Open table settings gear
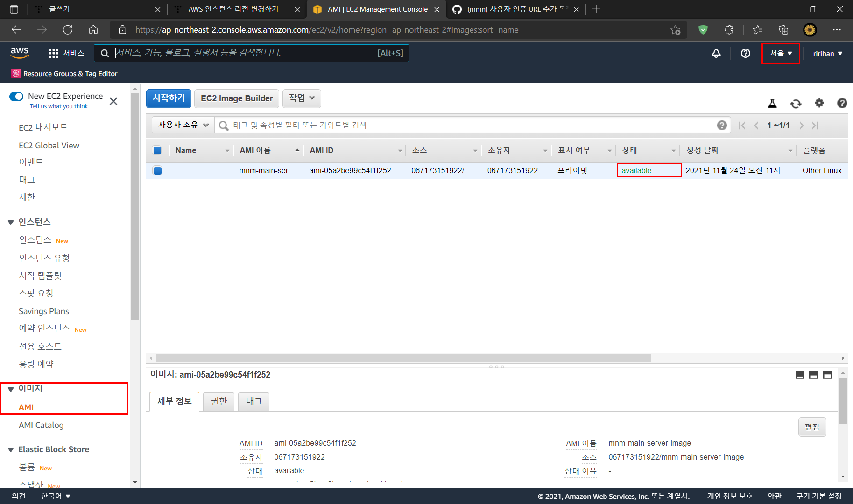The height and width of the screenshot is (504, 853). click(819, 103)
